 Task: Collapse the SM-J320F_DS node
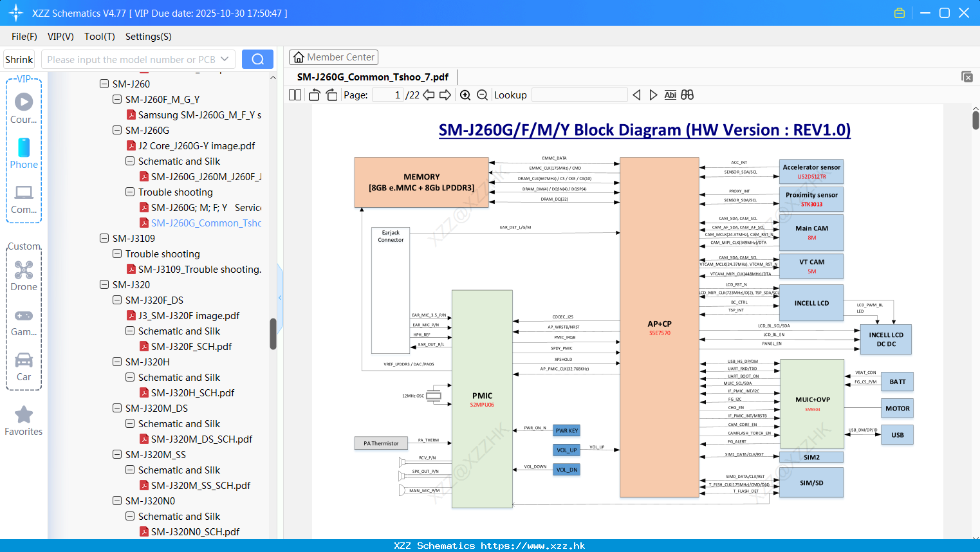tap(117, 300)
